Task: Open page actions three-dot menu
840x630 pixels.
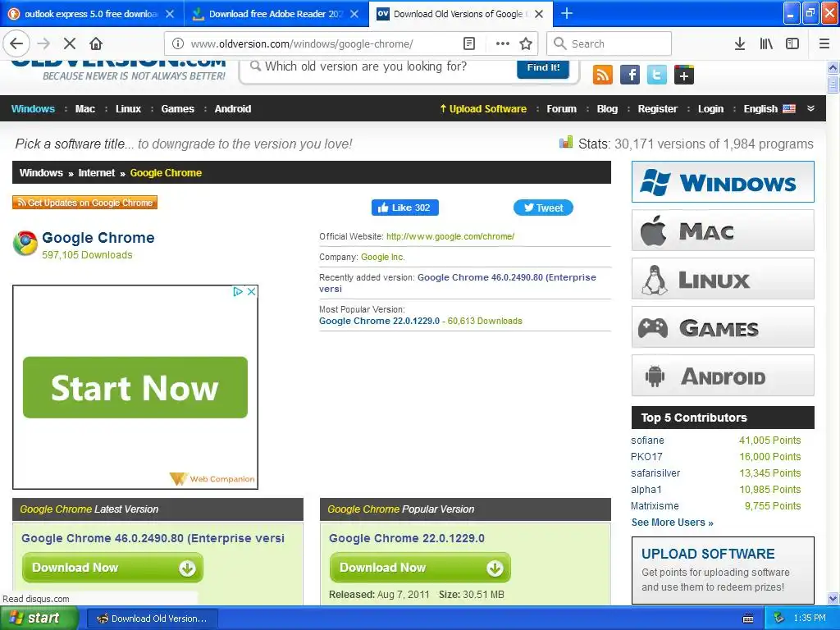Action: click(x=503, y=44)
